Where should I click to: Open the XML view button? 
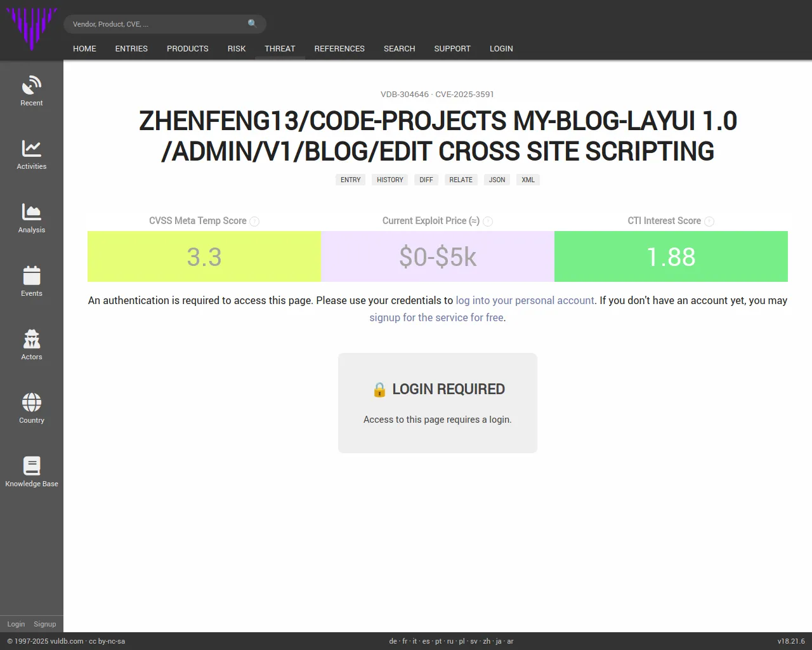click(x=528, y=180)
